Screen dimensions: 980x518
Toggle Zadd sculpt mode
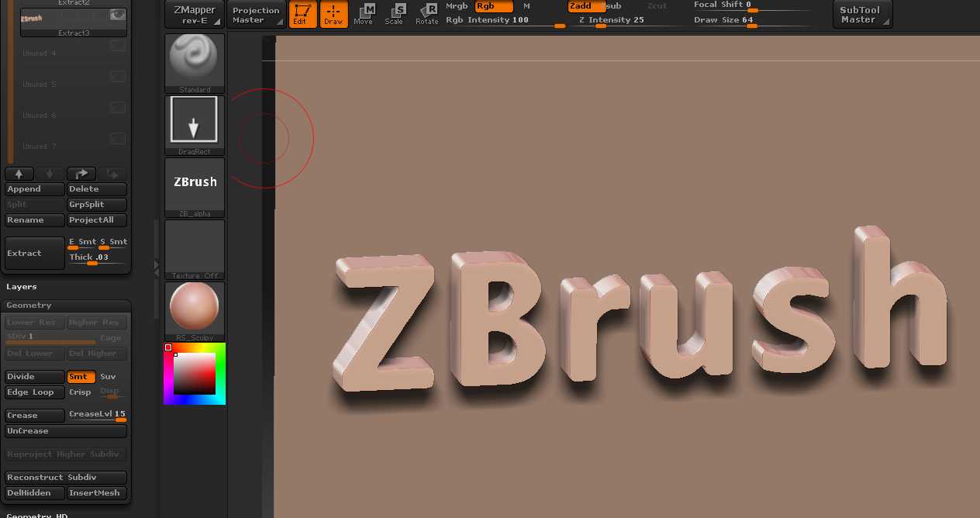click(585, 6)
